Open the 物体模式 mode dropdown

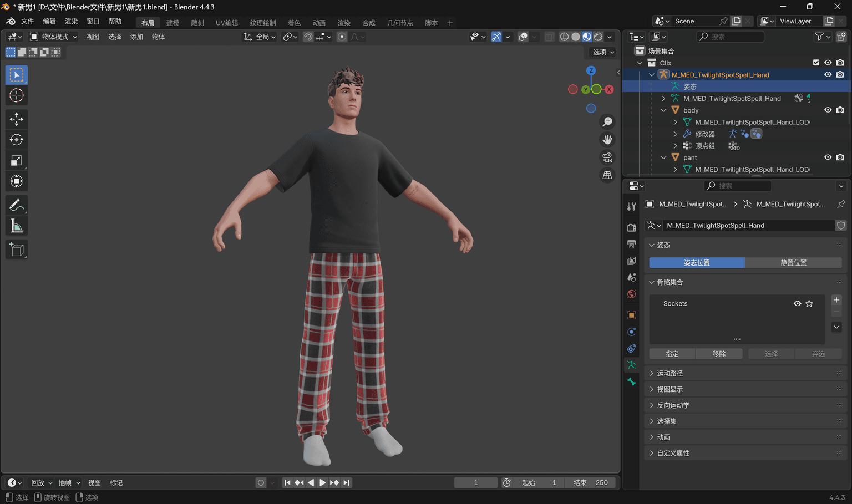(53, 37)
